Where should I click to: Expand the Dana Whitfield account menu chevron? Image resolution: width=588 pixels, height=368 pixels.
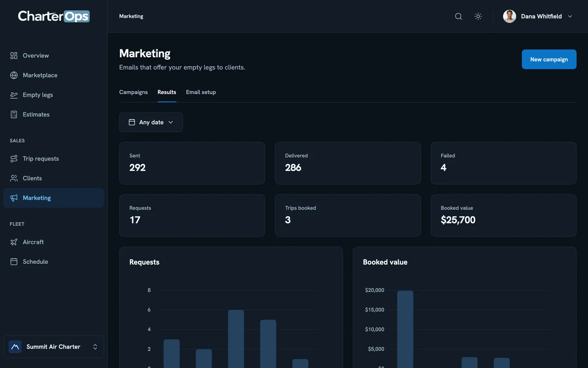click(x=570, y=16)
